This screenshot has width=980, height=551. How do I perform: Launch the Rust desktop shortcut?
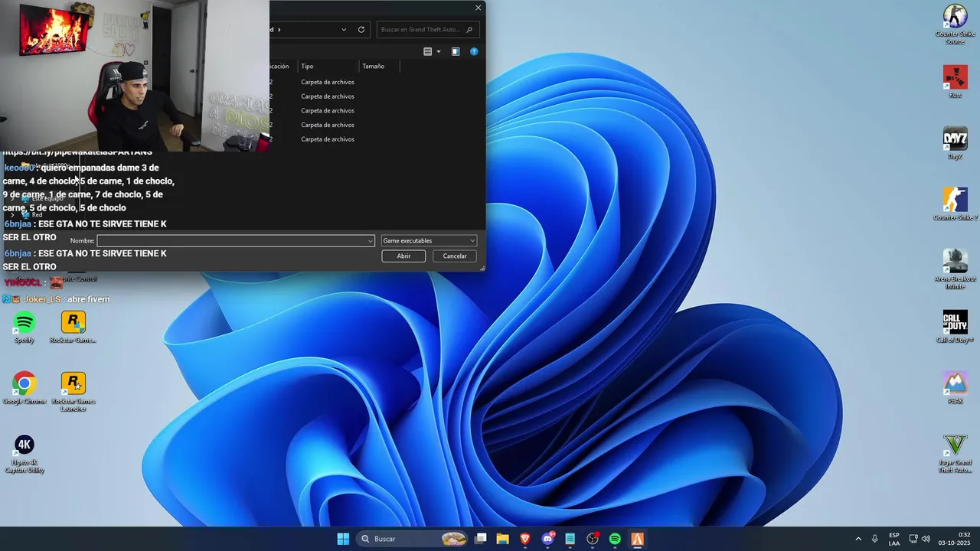click(955, 81)
